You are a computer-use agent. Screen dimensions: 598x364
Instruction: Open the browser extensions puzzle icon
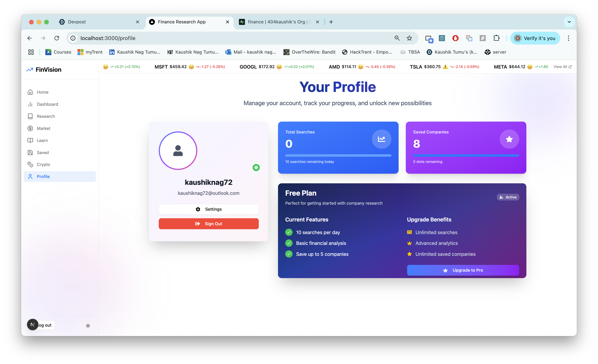click(496, 38)
